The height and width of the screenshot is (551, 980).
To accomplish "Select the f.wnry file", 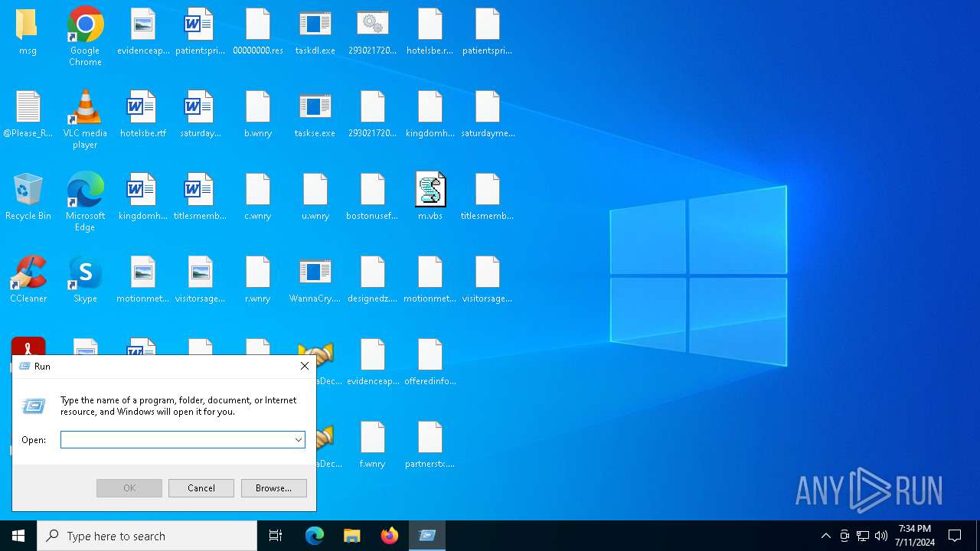I will pyautogui.click(x=373, y=444).
